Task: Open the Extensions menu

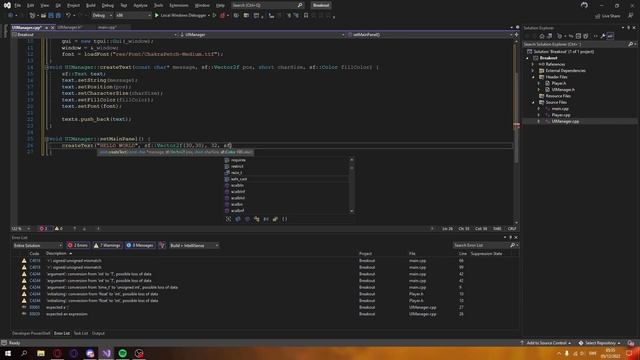Action: 179,5
